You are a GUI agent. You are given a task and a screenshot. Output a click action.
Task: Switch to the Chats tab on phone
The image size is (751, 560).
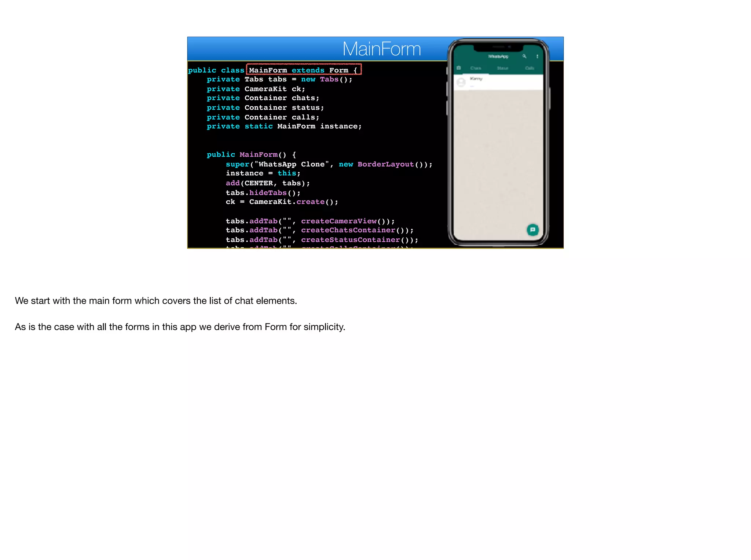coord(476,68)
